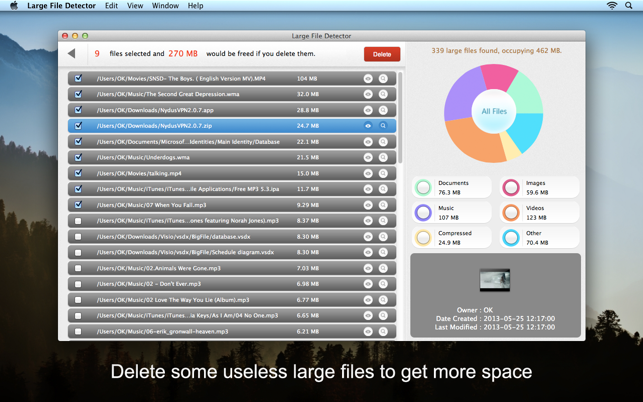
Task: Open the View menu
Action: pos(135,6)
